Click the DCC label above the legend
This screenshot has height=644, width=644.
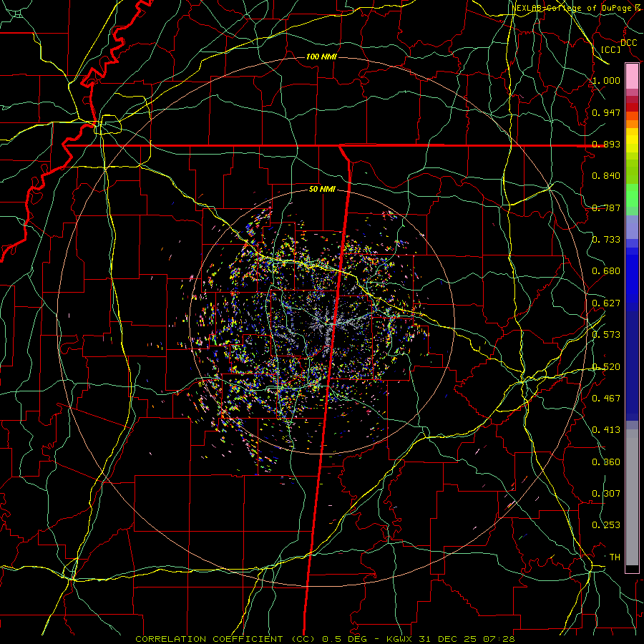coord(629,43)
